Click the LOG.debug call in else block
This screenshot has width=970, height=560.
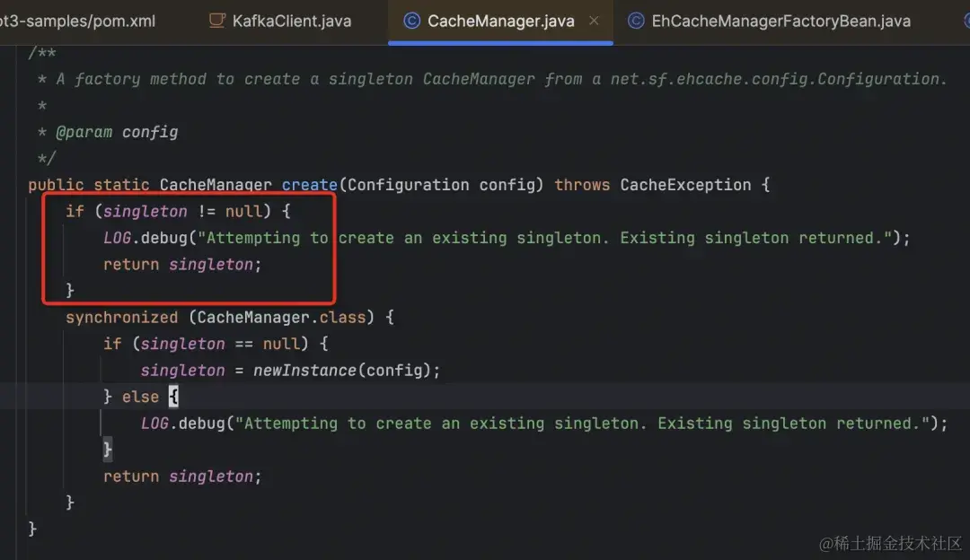coord(543,424)
